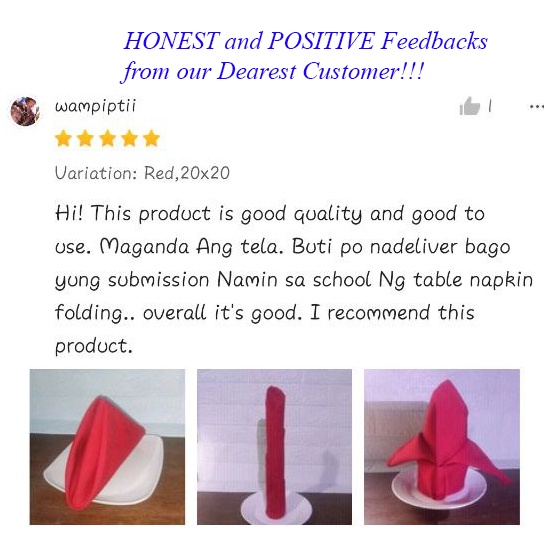Open the three-dot more options menu

coord(537,106)
